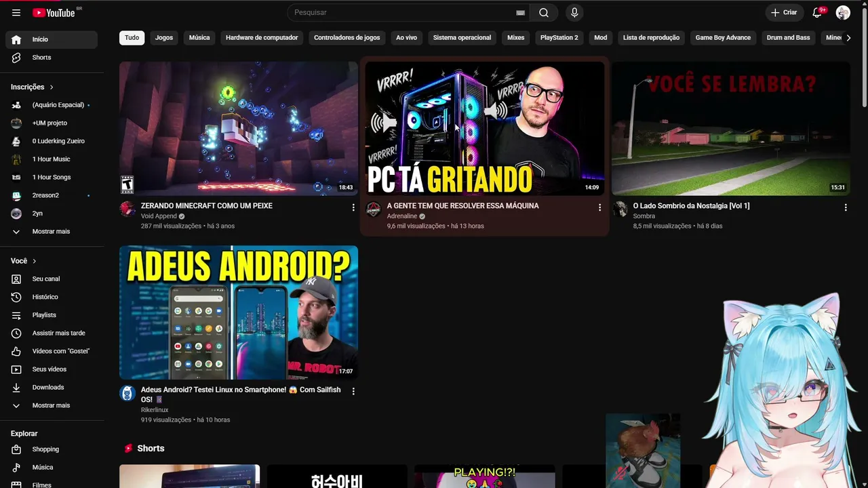Open ZERANDO MINECRAFT COMO UM PEIXE title
Screen dimensions: 868x488
(207, 206)
